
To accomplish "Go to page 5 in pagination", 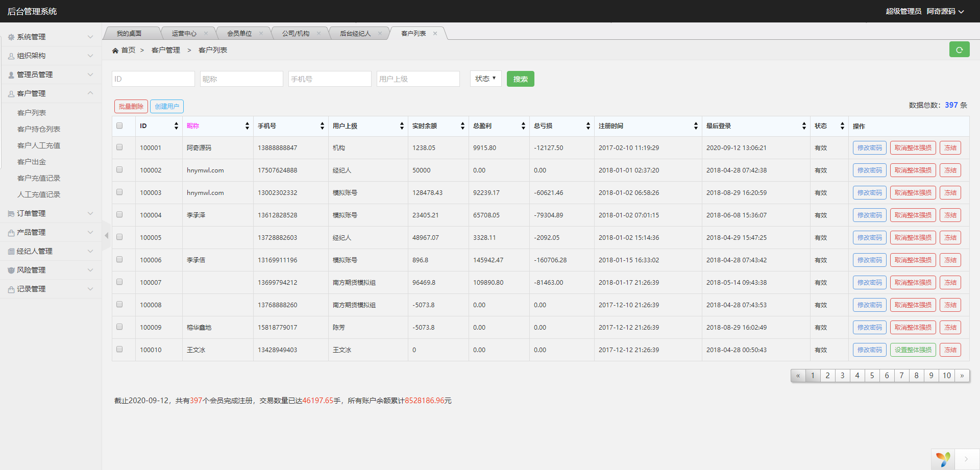I will tap(872, 376).
